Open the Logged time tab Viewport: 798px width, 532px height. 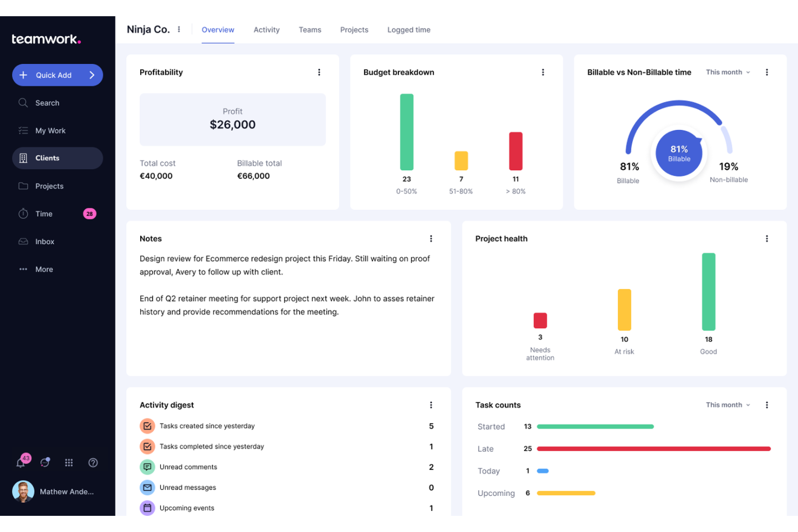[x=408, y=30]
